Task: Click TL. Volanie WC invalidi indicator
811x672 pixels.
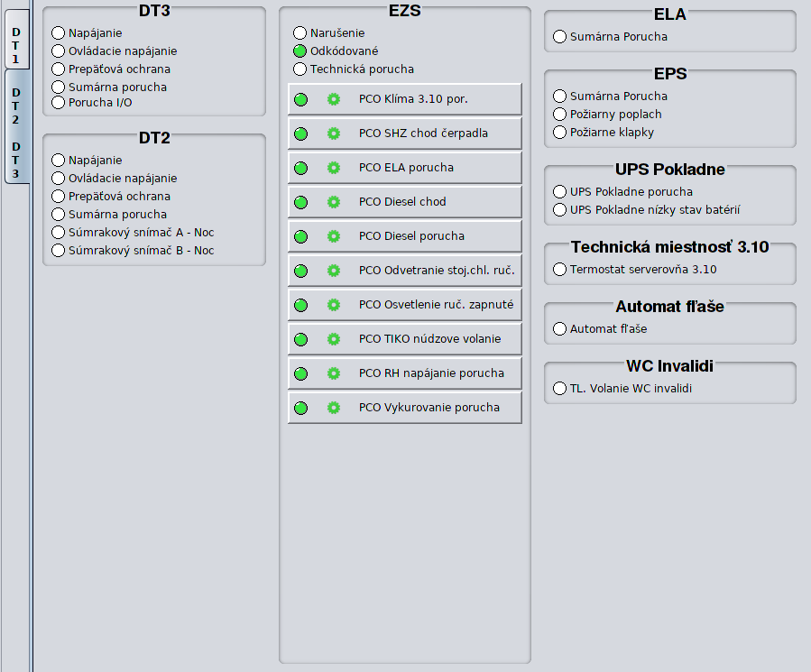Action: click(560, 389)
